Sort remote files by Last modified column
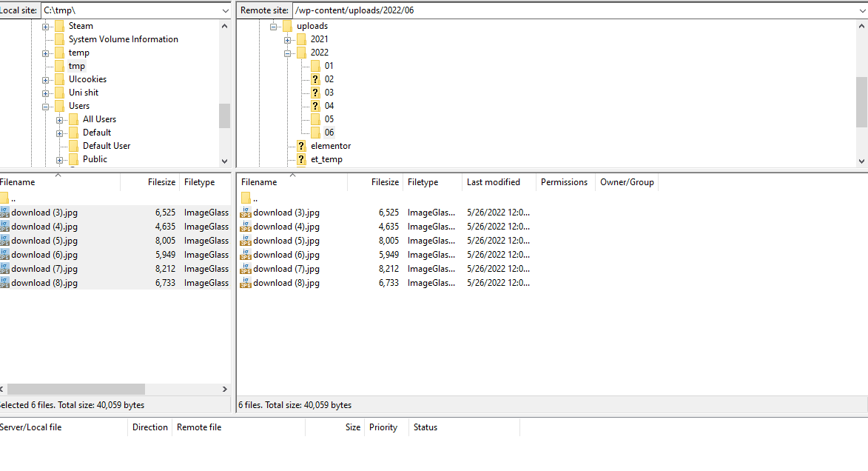 [499, 182]
